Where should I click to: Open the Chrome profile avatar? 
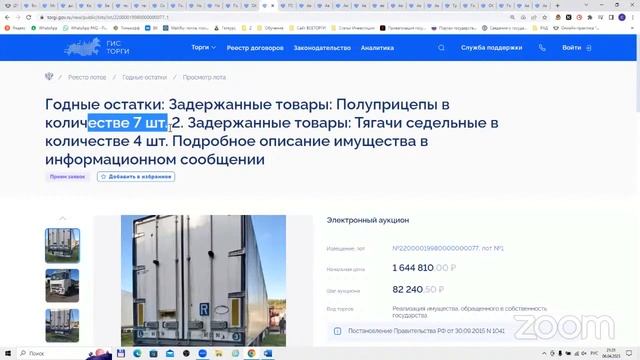(x=622, y=18)
